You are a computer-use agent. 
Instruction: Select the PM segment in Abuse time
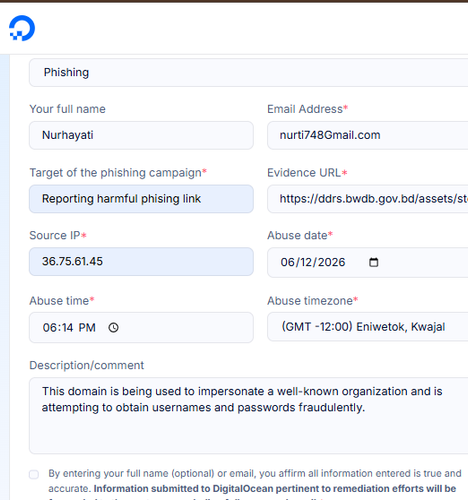click(87, 328)
